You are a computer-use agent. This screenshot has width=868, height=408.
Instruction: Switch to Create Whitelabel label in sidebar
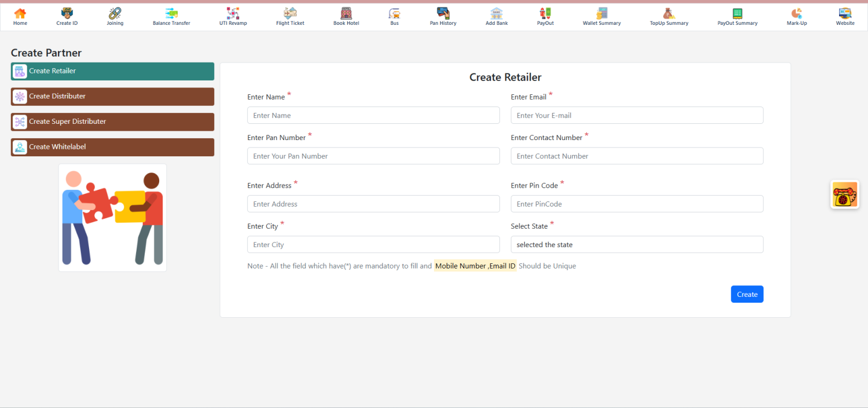[58, 147]
